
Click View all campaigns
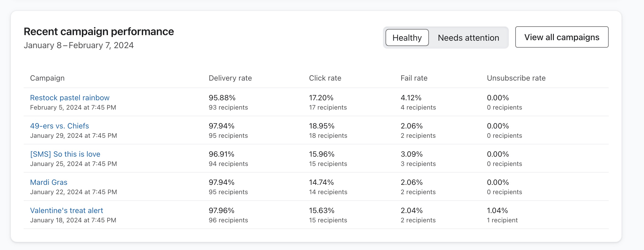(x=561, y=37)
